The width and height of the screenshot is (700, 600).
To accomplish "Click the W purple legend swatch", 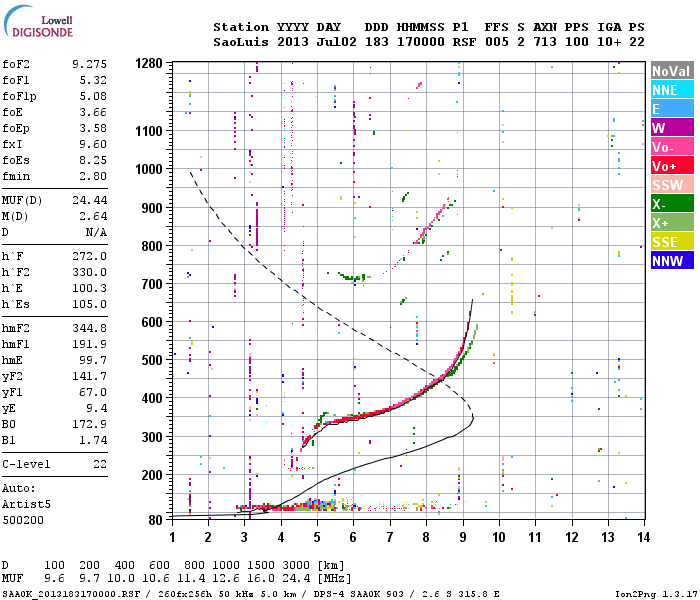I will tap(672, 128).
